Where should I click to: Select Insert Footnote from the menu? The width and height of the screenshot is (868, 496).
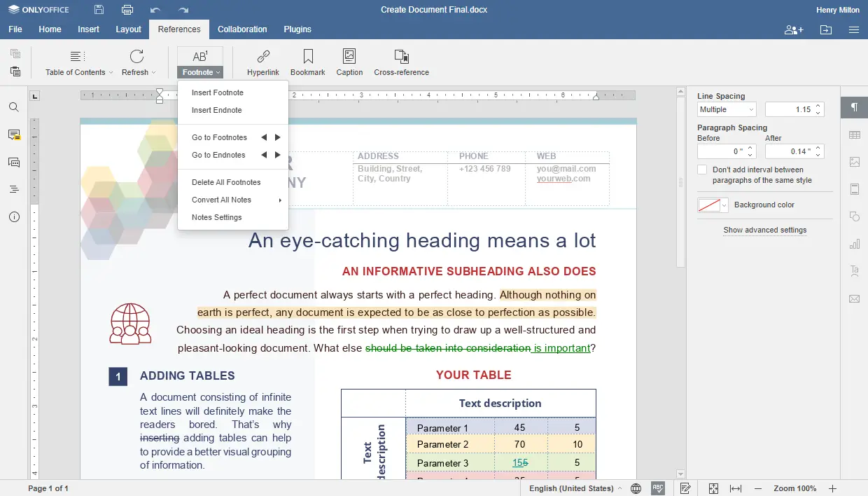[218, 92]
